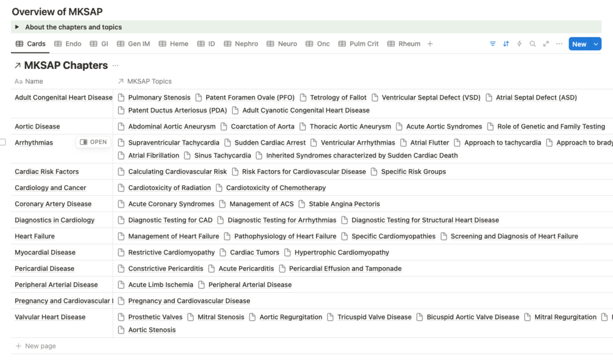Screen dimensions: 613x364
Task: Click page icon beside Mitral Regurgitation
Action: [x=528, y=317]
